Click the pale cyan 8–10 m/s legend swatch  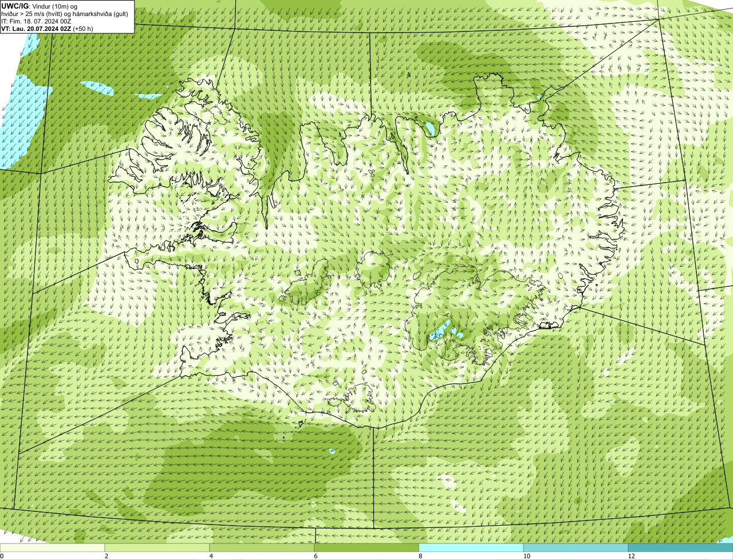point(471,548)
